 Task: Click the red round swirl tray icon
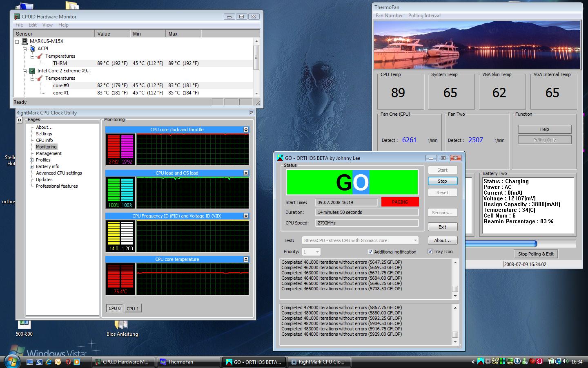532,361
